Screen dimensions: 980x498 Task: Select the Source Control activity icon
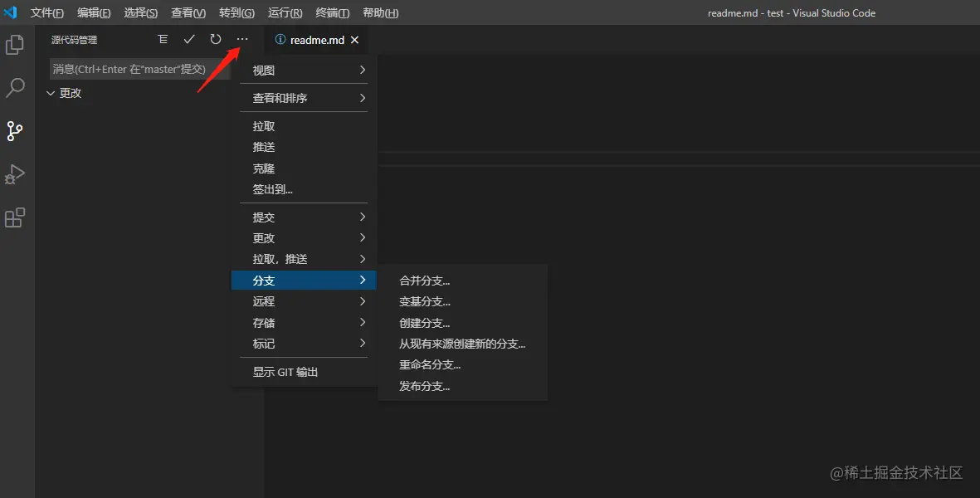15,131
